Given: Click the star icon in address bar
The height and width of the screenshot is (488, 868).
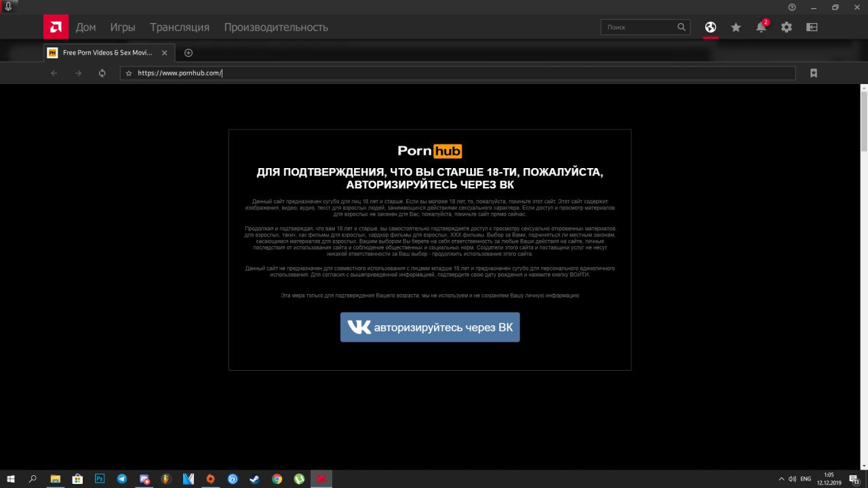Looking at the screenshot, I should (x=129, y=73).
